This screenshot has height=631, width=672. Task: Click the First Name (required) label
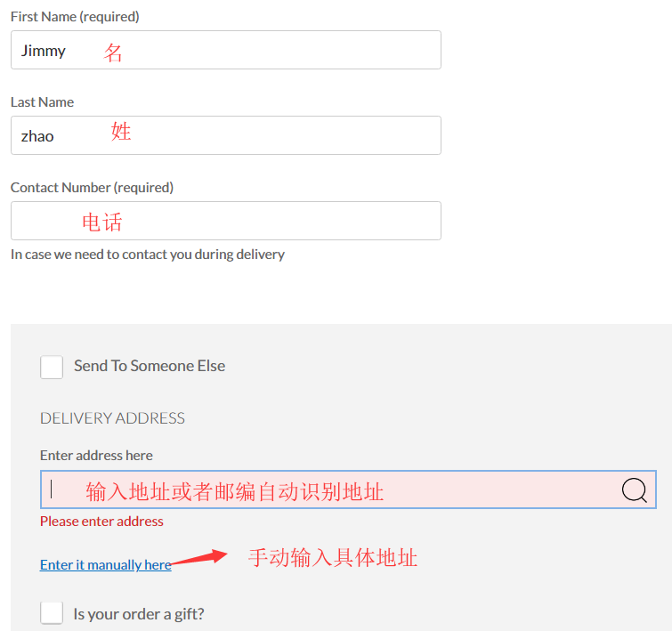tap(75, 16)
